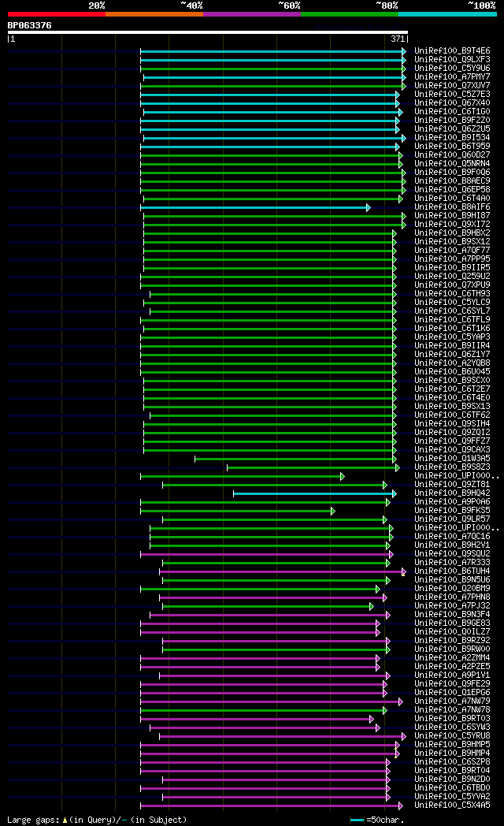
Task: Click the UniRef100_A7QF77 label
Action: (452, 251)
